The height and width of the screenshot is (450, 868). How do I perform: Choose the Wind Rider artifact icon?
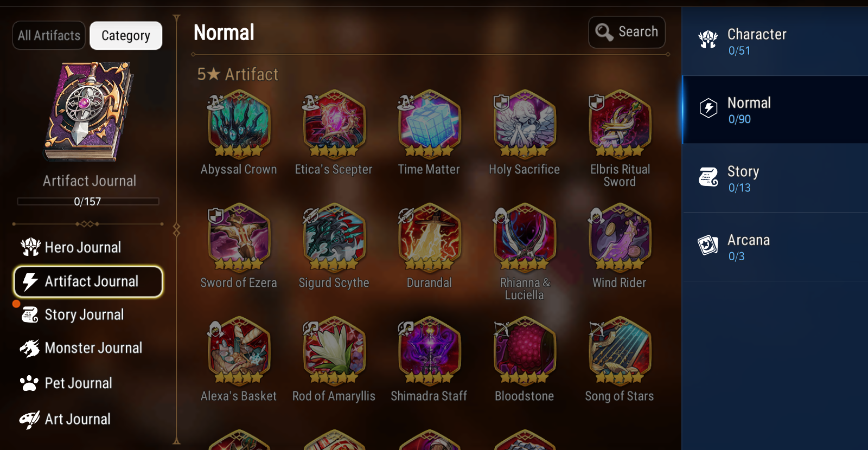pyautogui.click(x=620, y=237)
